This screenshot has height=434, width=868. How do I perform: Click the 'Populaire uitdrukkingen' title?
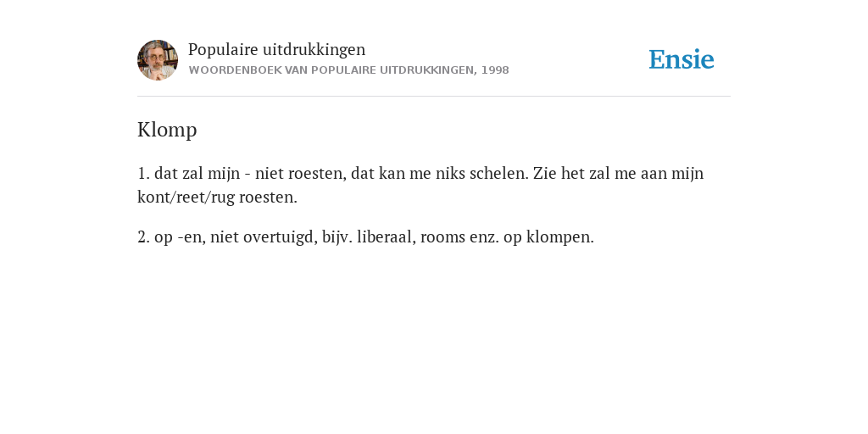pos(277,49)
